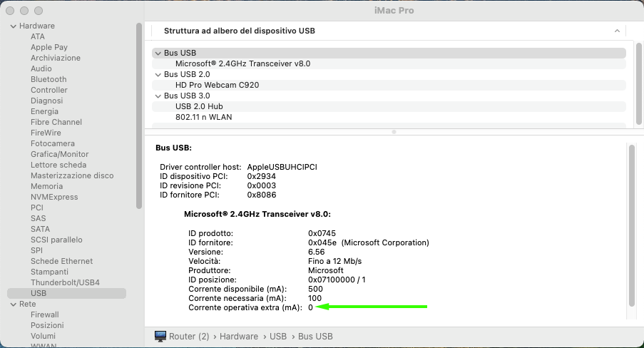644x348 pixels.
Task: Open SATA in the sidebar
Action: [x=40, y=229]
